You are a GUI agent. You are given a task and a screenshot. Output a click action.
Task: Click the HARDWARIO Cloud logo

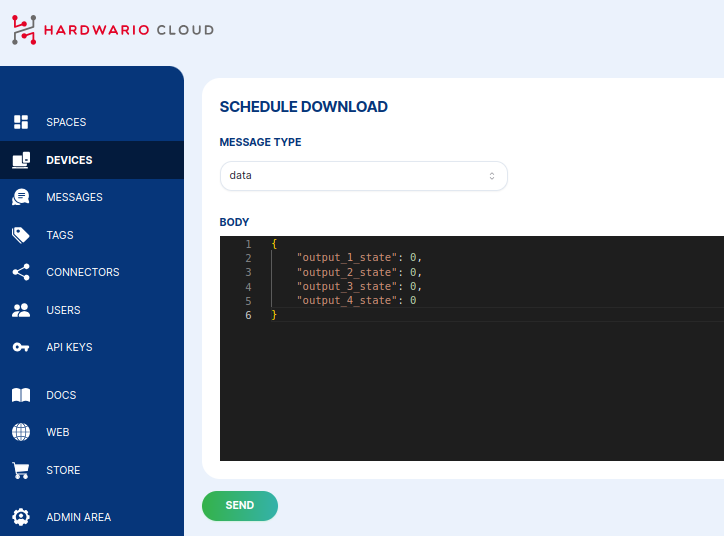(112, 30)
